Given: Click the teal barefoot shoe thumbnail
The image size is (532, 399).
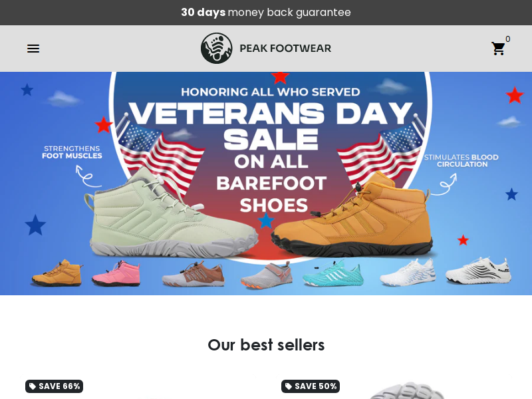Looking at the screenshot, I should [x=333, y=273].
